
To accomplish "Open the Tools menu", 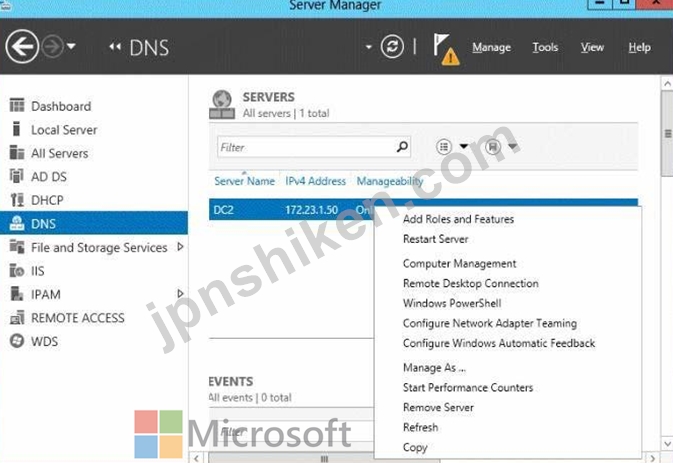I will (x=545, y=47).
